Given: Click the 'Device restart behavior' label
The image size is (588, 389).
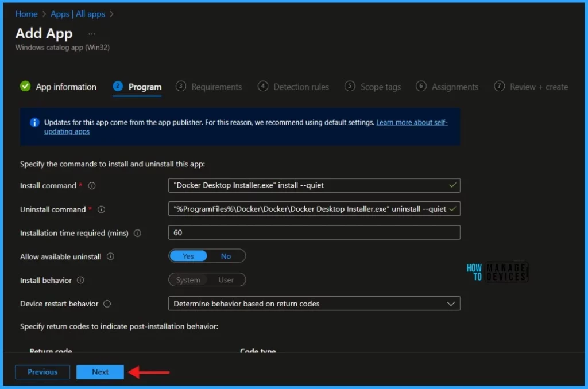Looking at the screenshot, I should coord(59,304).
